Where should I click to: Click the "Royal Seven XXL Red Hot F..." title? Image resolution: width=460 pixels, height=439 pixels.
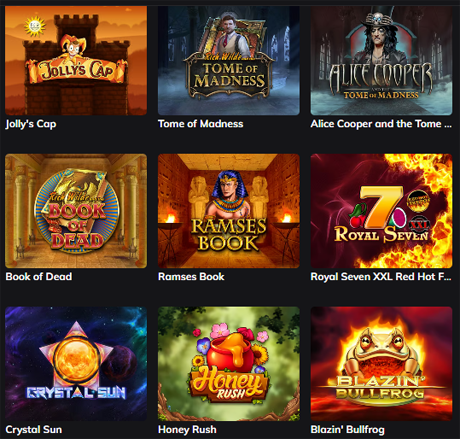381,277
